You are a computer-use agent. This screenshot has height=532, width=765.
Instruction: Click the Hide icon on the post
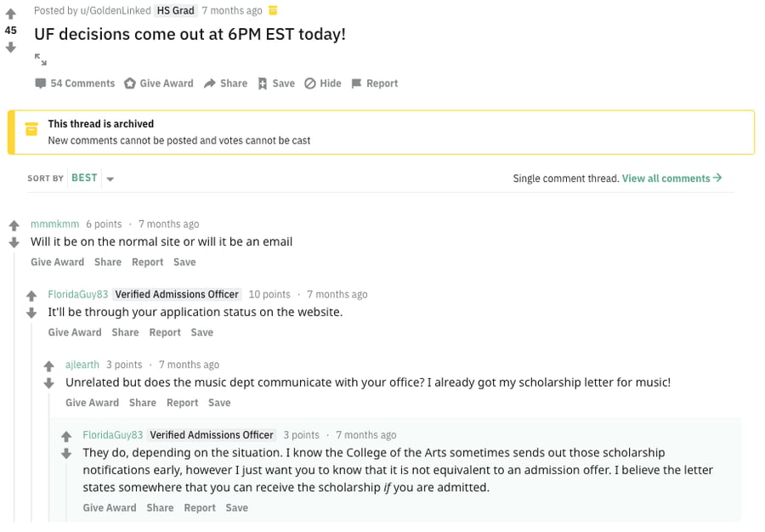pyautogui.click(x=309, y=82)
